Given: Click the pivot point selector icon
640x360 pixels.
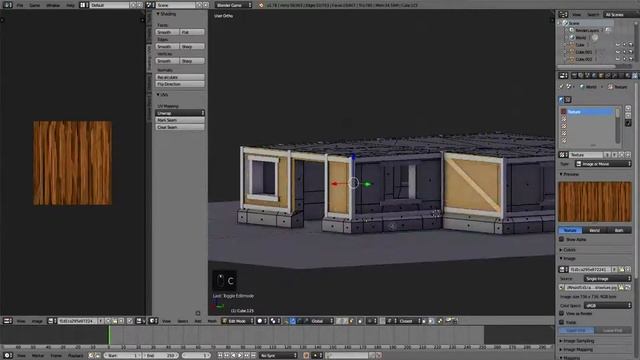Looking at the screenshot, I should point(275,321).
